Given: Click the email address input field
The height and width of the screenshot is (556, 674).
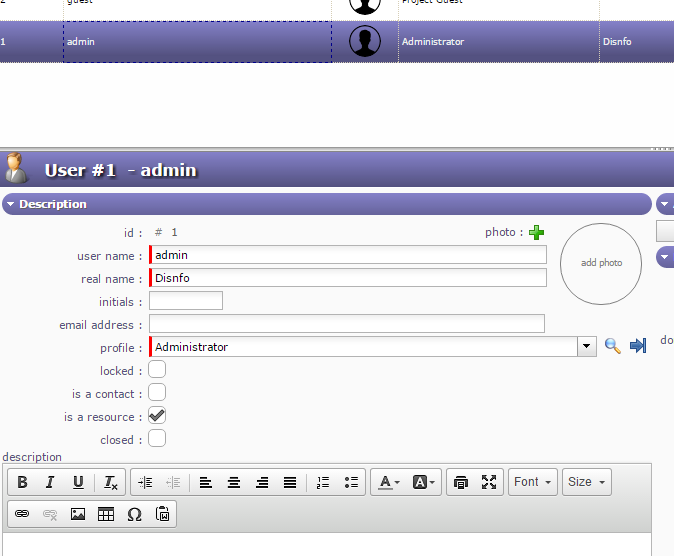Looking at the screenshot, I should pos(347,324).
